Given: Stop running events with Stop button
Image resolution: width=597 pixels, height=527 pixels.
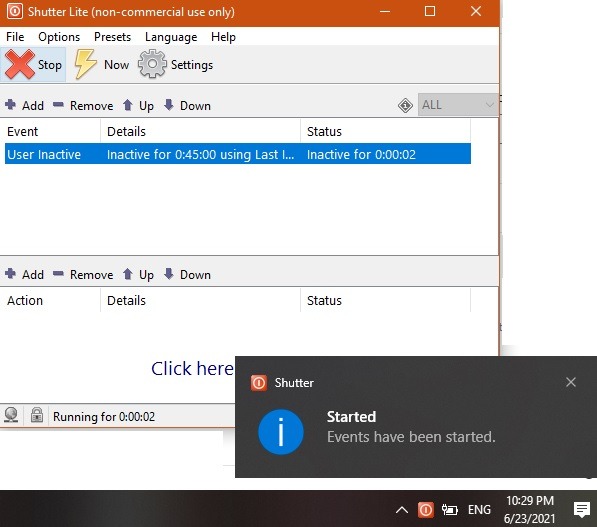Looking at the screenshot, I should pyautogui.click(x=33, y=64).
